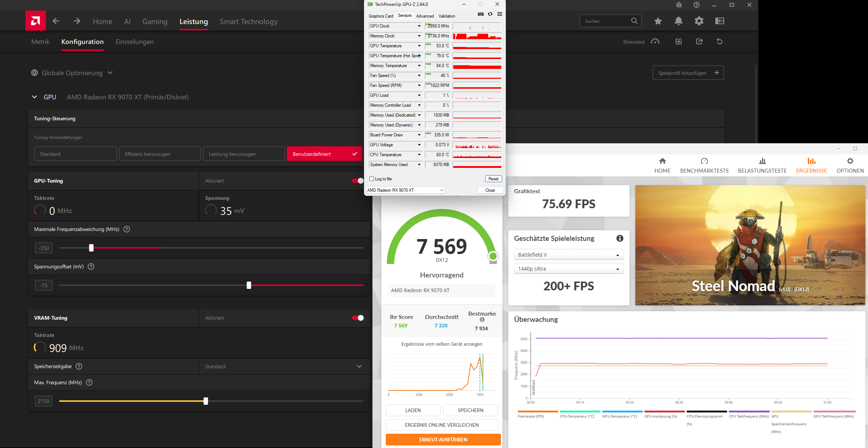Open the Battlefield V game dropdown

tap(568, 255)
